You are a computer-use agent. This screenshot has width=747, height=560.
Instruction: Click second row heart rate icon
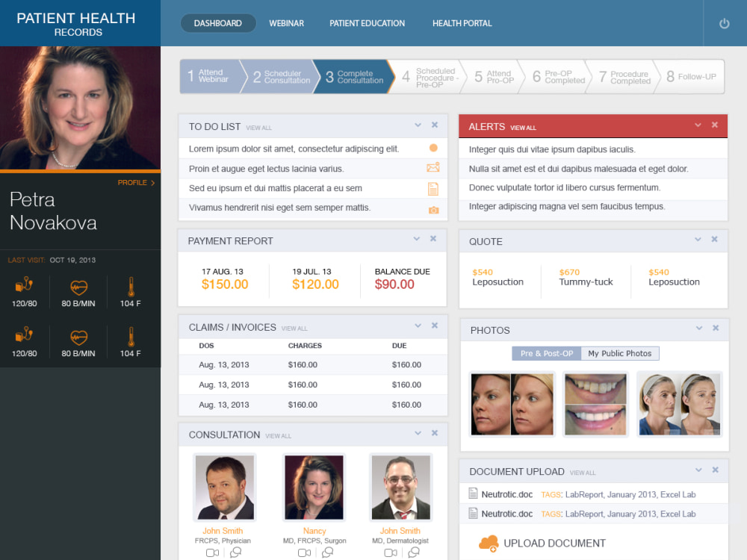[78, 337]
